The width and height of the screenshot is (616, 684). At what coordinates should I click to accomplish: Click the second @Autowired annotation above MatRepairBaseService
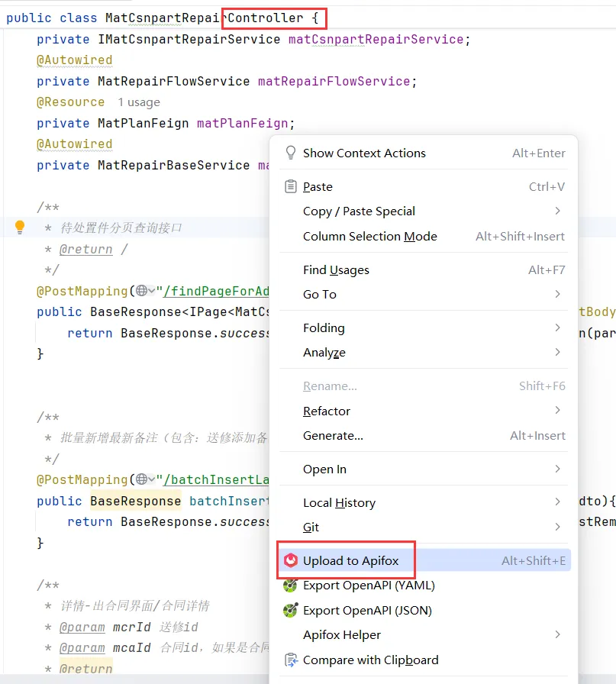tap(75, 144)
